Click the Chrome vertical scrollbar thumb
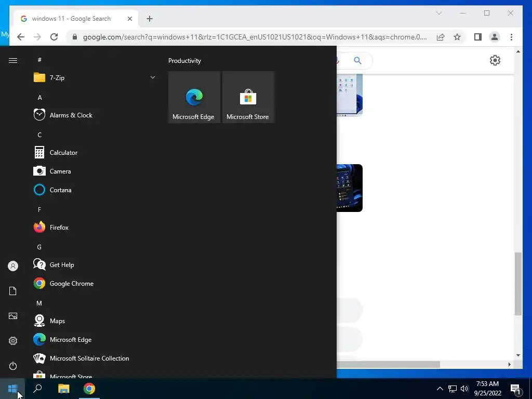 [x=518, y=284]
